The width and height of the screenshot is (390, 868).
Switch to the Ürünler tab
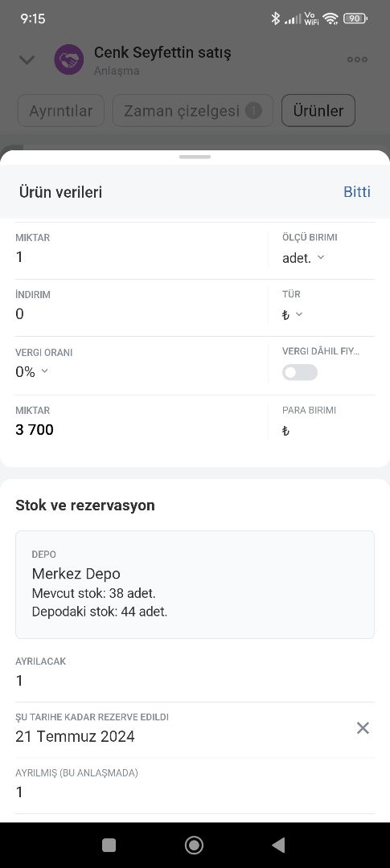point(318,111)
